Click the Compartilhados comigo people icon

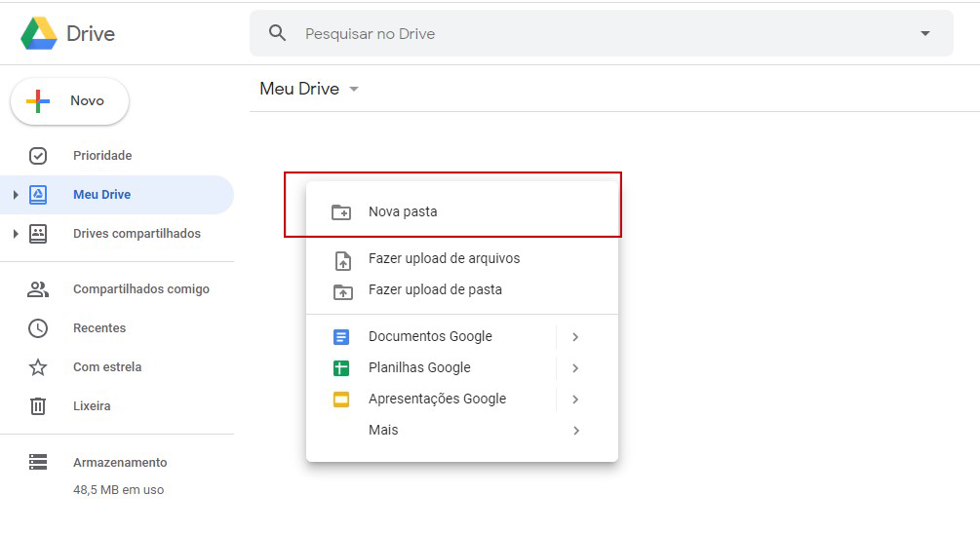pyautogui.click(x=38, y=289)
